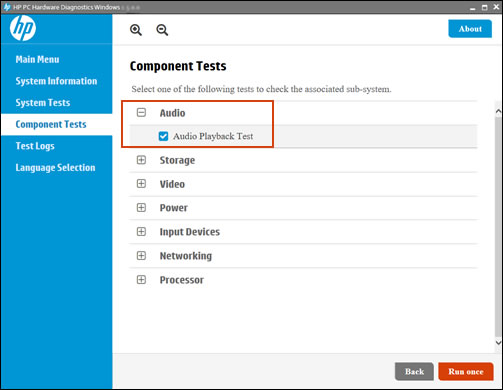Expand the Storage section
The height and width of the screenshot is (390, 503).
141,160
